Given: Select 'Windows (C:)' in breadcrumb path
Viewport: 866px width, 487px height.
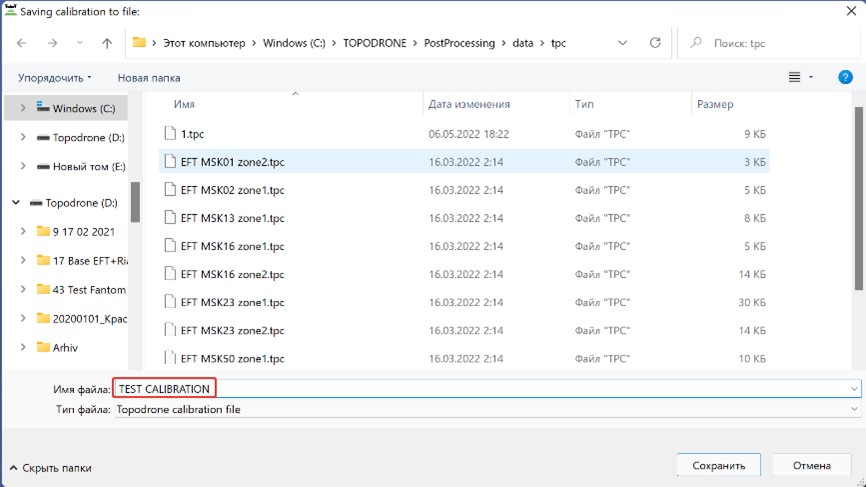Looking at the screenshot, I should click(x=294, y=43).
